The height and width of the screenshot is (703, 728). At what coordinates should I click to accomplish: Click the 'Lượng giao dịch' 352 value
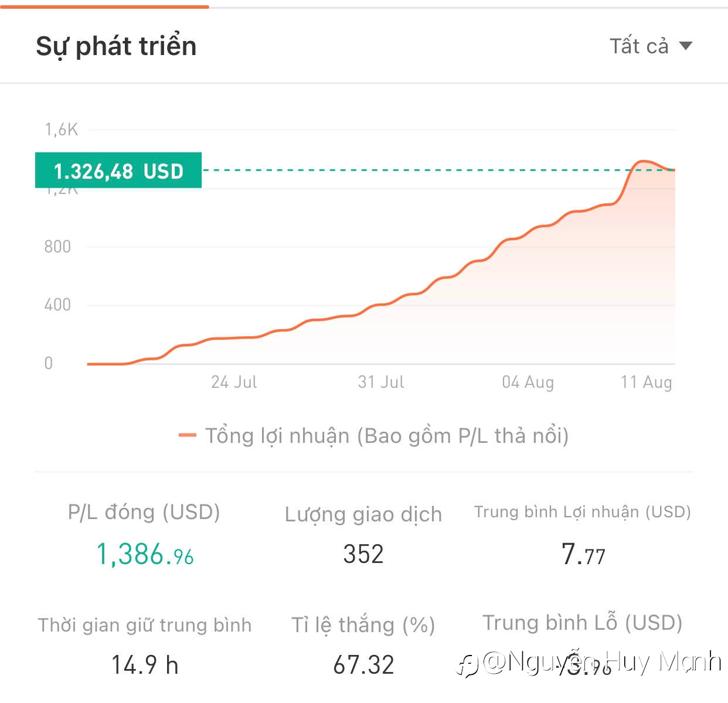tap(363, 554)
